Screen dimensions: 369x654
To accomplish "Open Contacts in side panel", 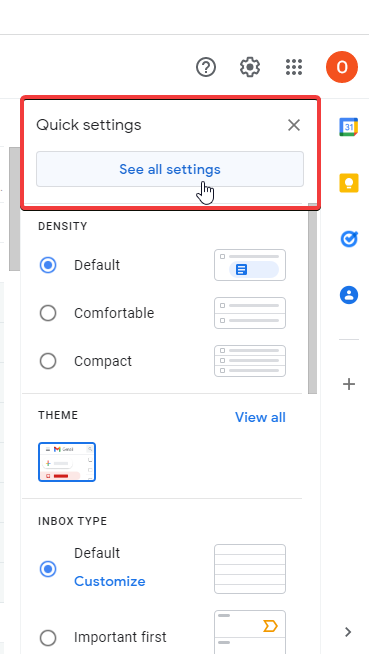I will [349, 295].
